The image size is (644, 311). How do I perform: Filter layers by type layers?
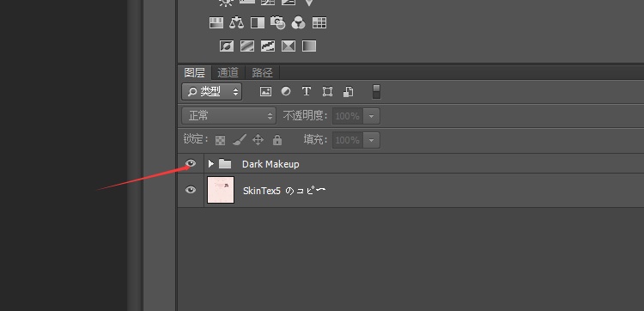coord(307,92)
